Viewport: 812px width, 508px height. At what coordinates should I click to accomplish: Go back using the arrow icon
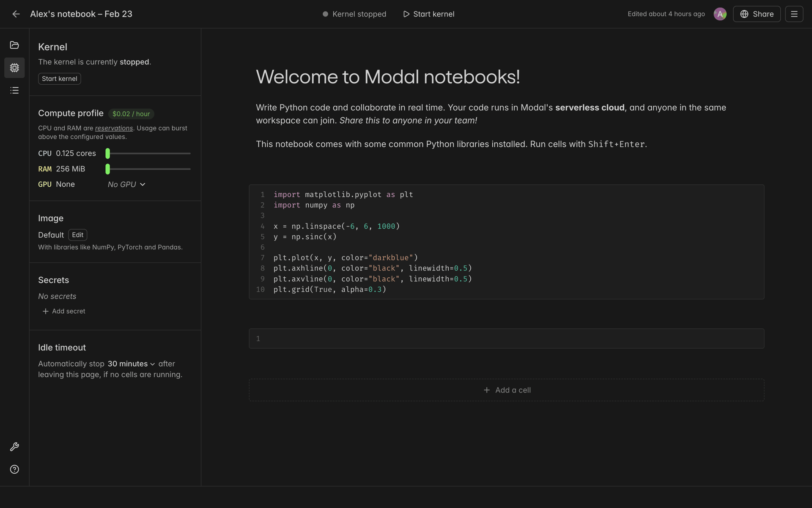[x=16, y=14]
